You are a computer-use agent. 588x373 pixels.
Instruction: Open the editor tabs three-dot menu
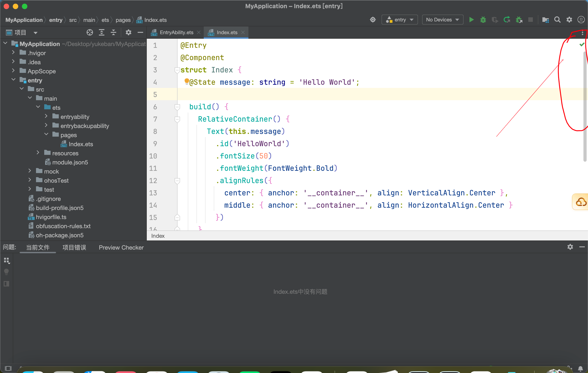[582, 33]
